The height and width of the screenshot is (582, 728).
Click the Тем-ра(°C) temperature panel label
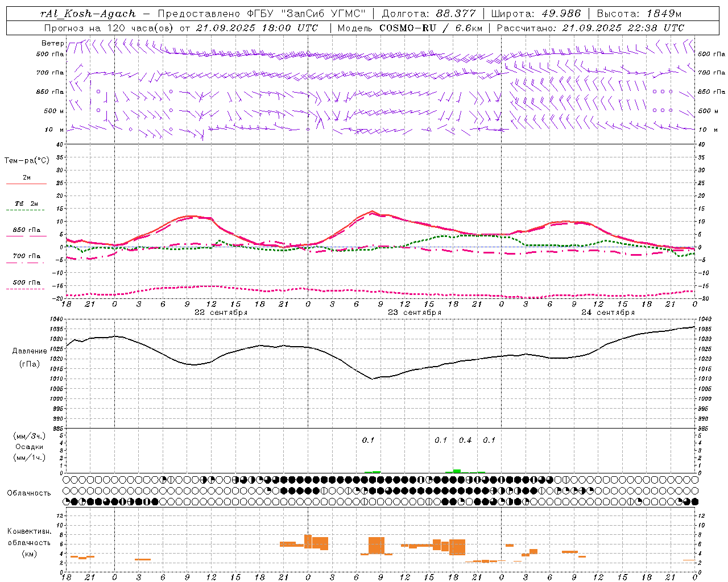click(x=27, y=160)
